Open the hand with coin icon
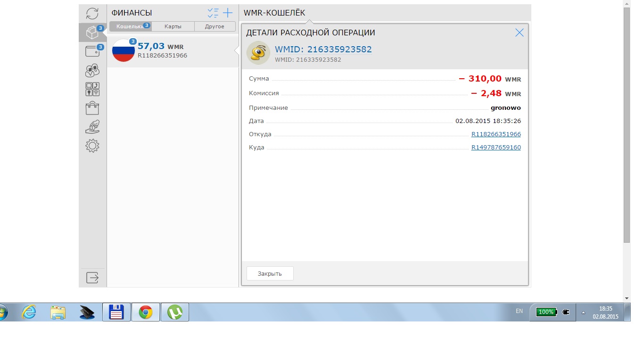The height and width of the screenshot is (362, 644). pos(92,127)
